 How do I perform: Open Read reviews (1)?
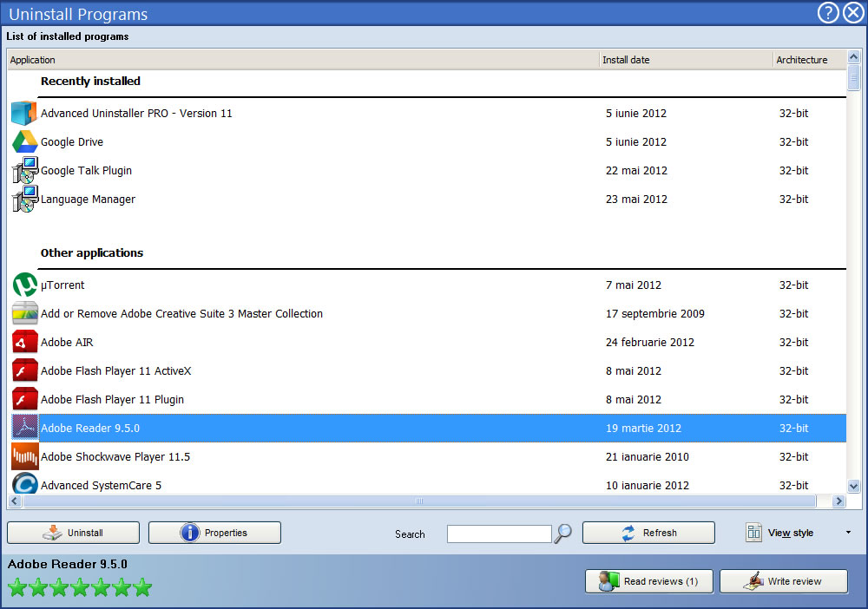click(x=648, y=581)
